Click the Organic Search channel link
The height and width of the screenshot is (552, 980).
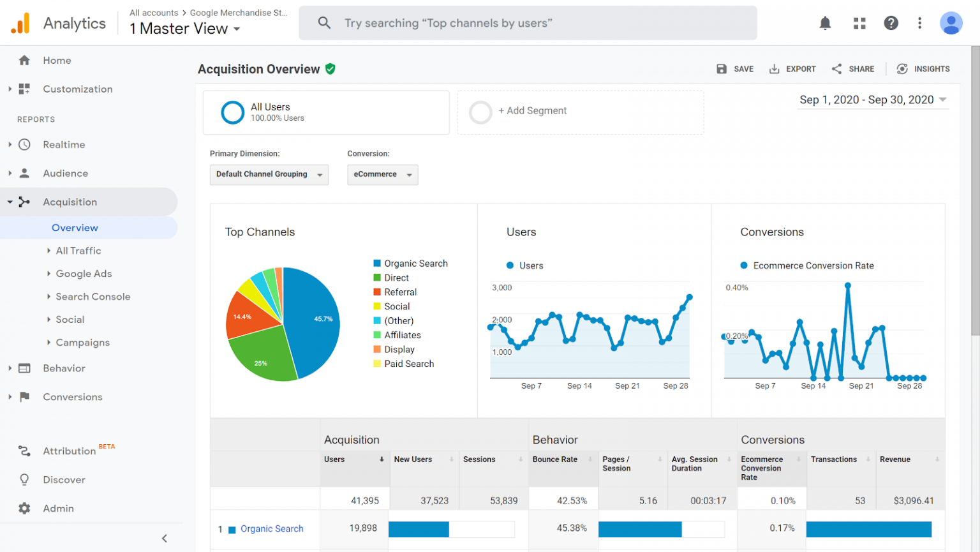click(x=272, y=529)
